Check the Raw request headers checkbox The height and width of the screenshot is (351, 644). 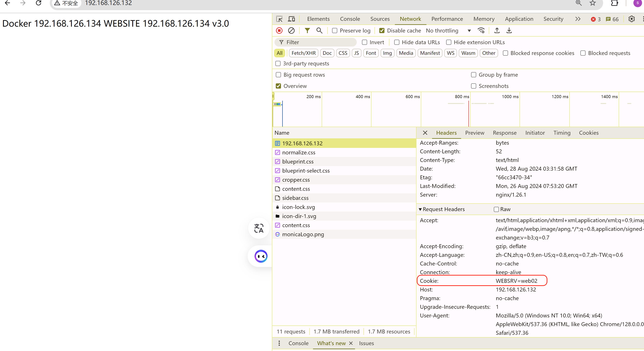[496, 209]
